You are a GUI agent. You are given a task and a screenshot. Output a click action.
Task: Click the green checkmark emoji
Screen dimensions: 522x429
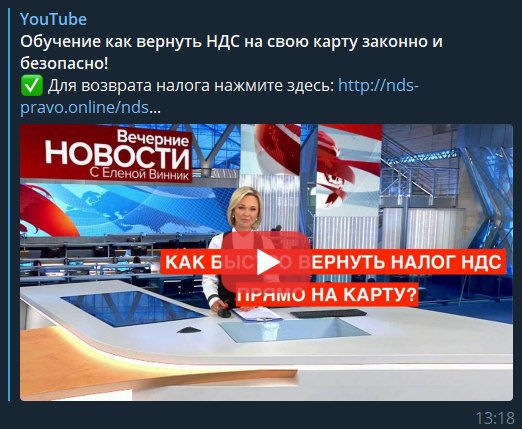tap(32, 85)
